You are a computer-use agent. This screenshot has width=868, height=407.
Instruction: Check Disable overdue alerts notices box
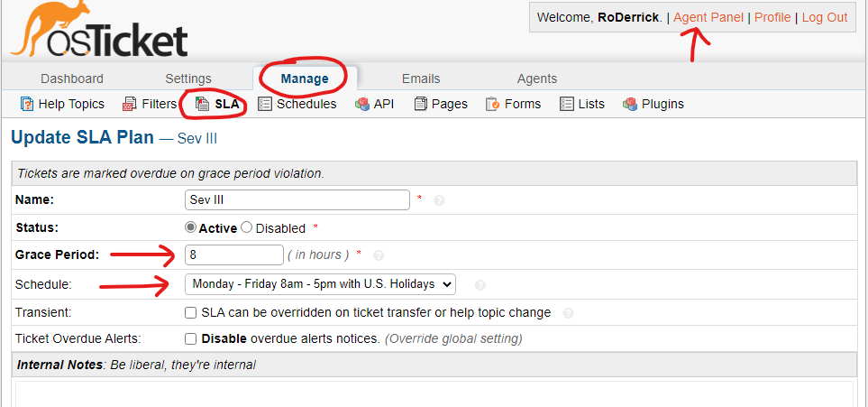(x=190, y=339)
